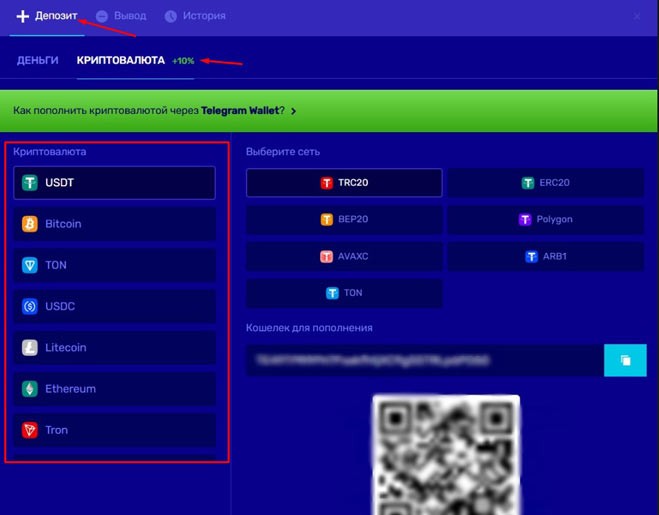
Task: Open the История tab
Action: [x=195, y=16]
